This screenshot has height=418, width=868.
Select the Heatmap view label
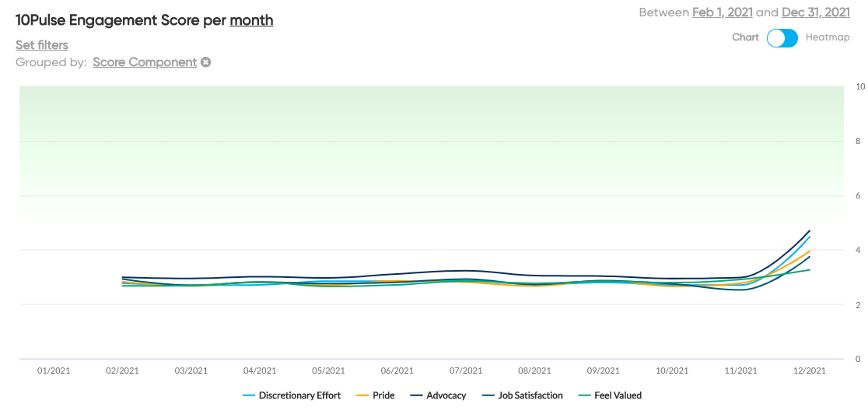(828, 37)
